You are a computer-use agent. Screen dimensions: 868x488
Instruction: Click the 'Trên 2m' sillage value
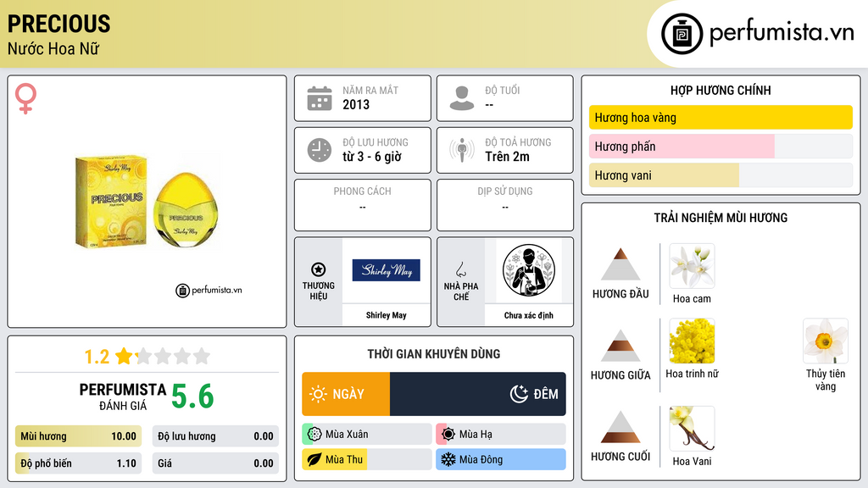507,157
